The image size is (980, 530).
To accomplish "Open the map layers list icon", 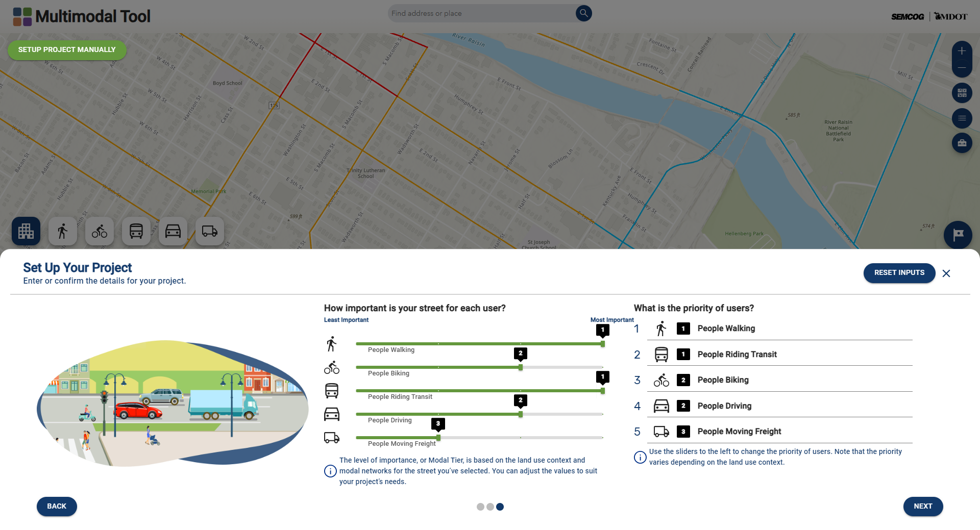I will [962, 118].
